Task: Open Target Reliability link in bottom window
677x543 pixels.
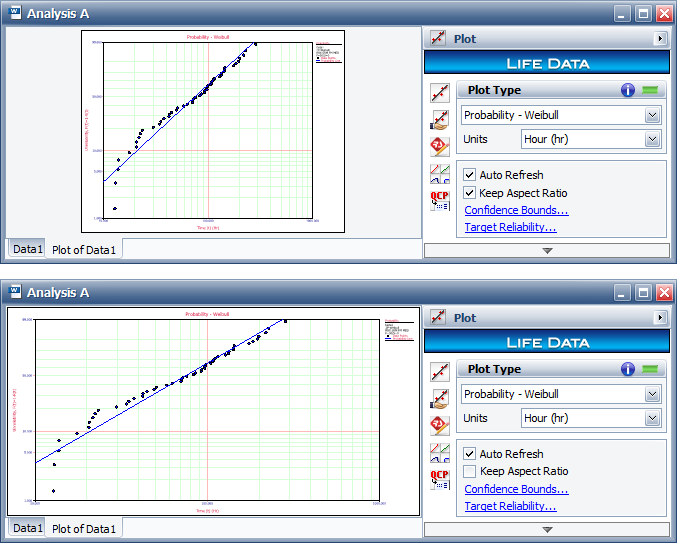Action: 510,506
